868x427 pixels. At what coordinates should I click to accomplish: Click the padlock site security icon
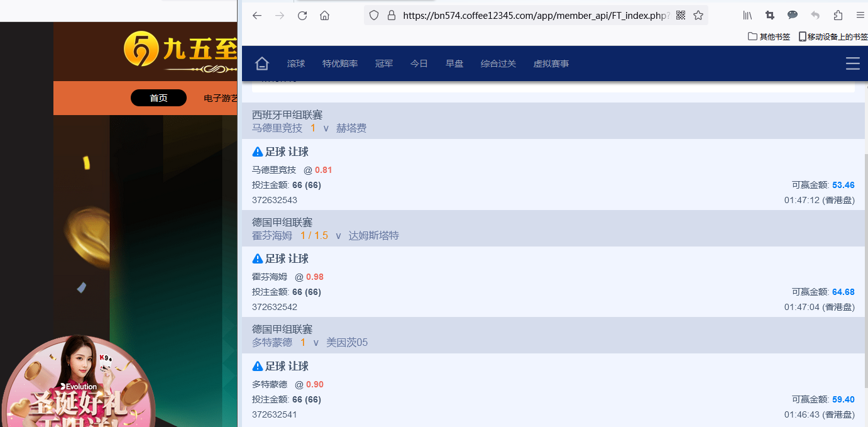click(x=392, y=16)
